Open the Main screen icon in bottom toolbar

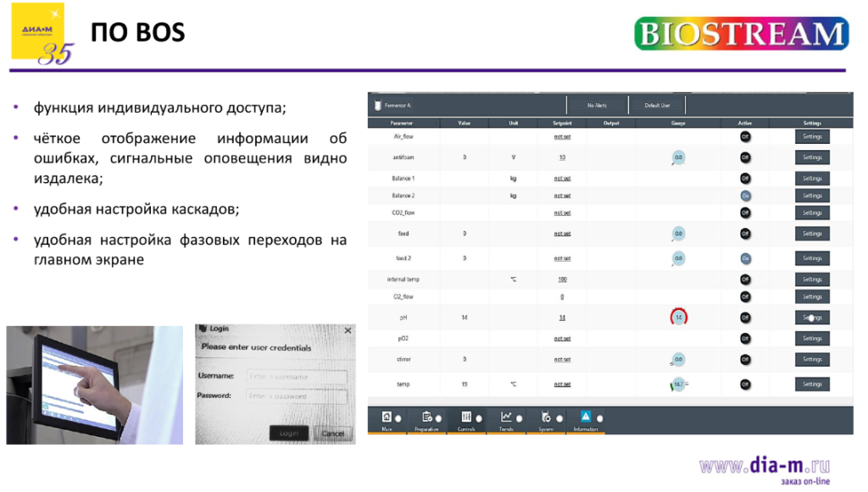tap(386, 417)
